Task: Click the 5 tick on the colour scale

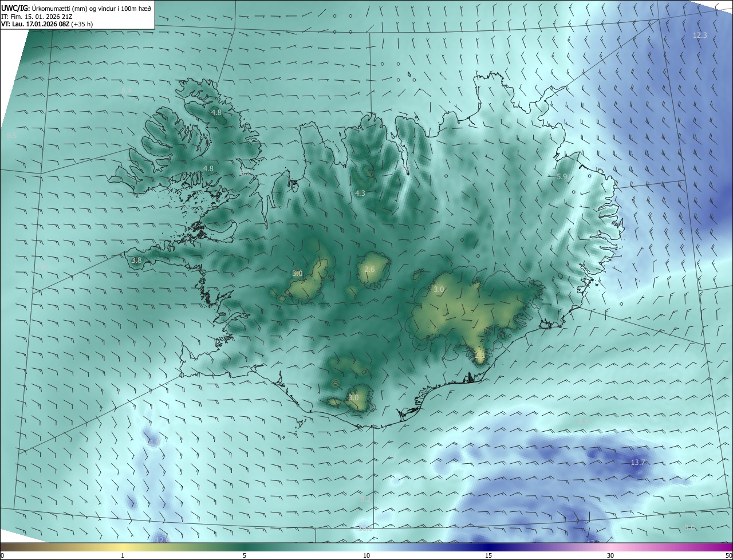Action: pos(245,555)
